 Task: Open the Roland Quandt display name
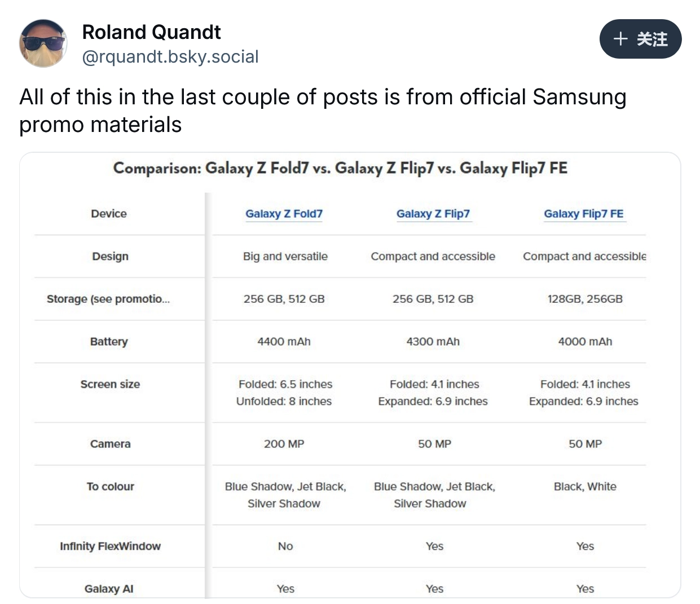point(151,32)
